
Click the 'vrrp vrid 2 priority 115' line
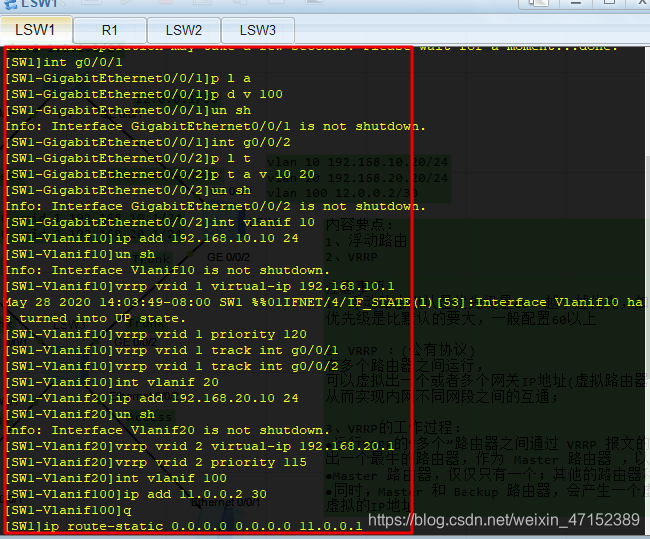click(156, 463)
